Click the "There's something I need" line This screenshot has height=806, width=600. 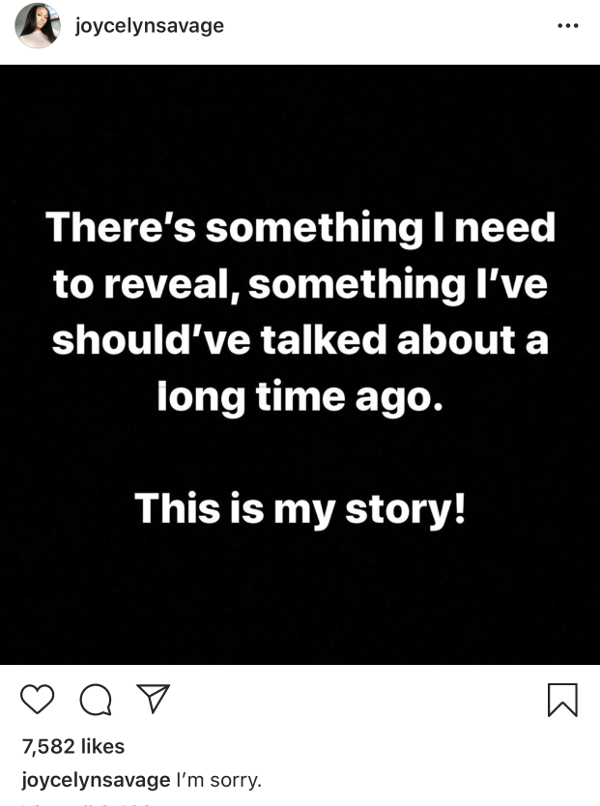[300, 228]
